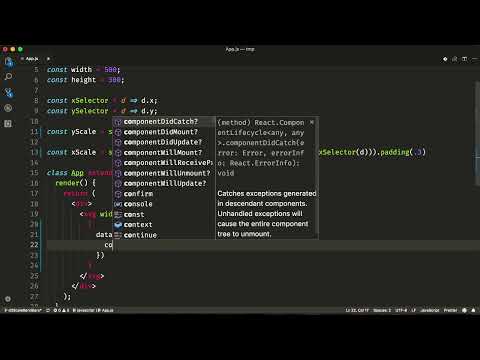Select componentWillMount? suggestion
This screenshot has width=480, height=360.
click(x=164, y=153)
